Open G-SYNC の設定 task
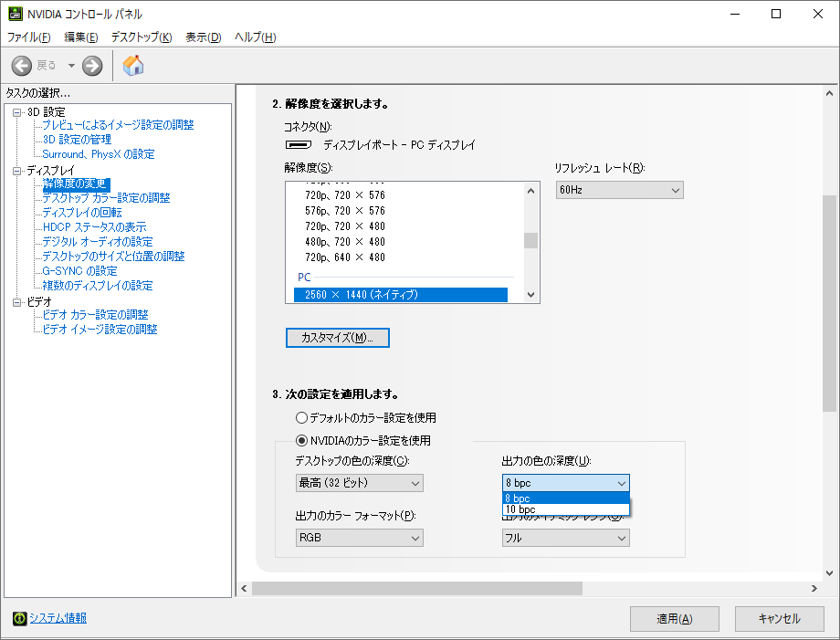Viewport: 840px width, 640px height. click(79, 271)
